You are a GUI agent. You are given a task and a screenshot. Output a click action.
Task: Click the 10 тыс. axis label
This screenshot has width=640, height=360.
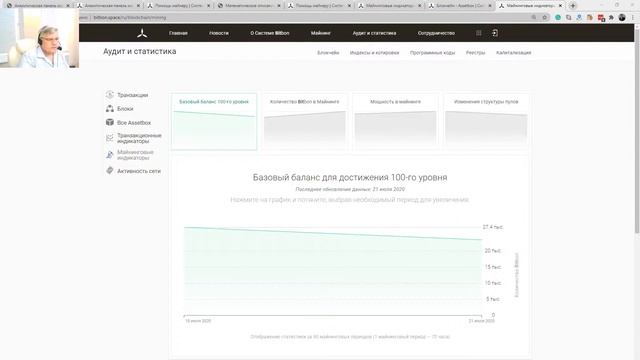coord(493,283)
